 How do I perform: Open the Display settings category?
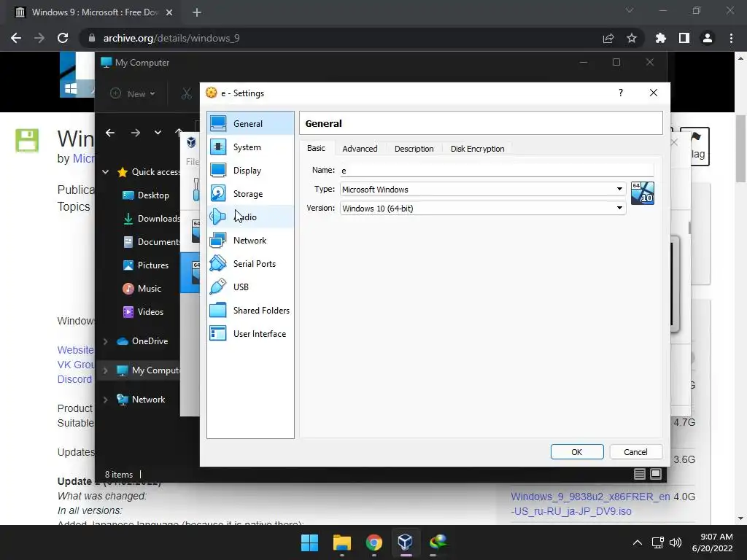[x=250, y=171]
